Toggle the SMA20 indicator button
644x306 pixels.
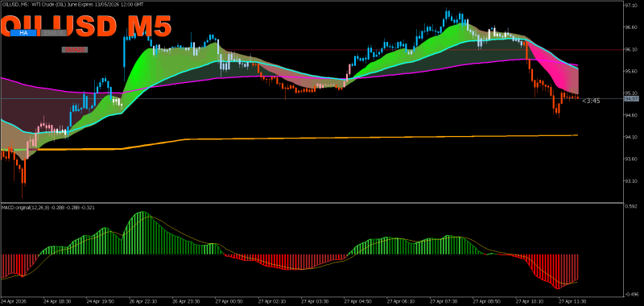tap(75, 50)
